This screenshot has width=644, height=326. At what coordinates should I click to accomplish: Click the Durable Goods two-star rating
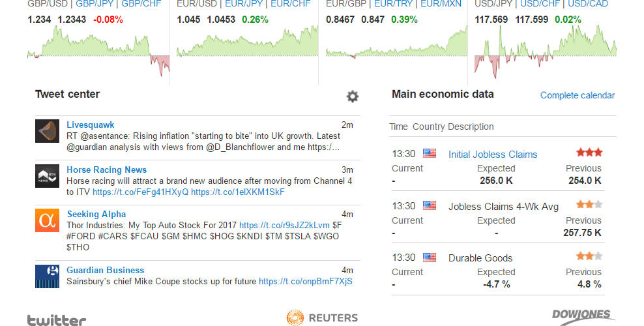589,256
